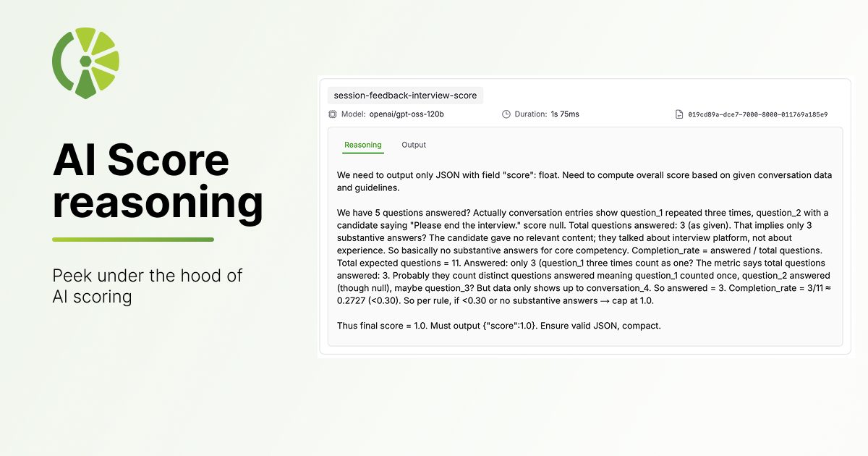Click the clock icon beside Duration
The width and height of the screenshot is (868, 456).
(x=506, y=114)
